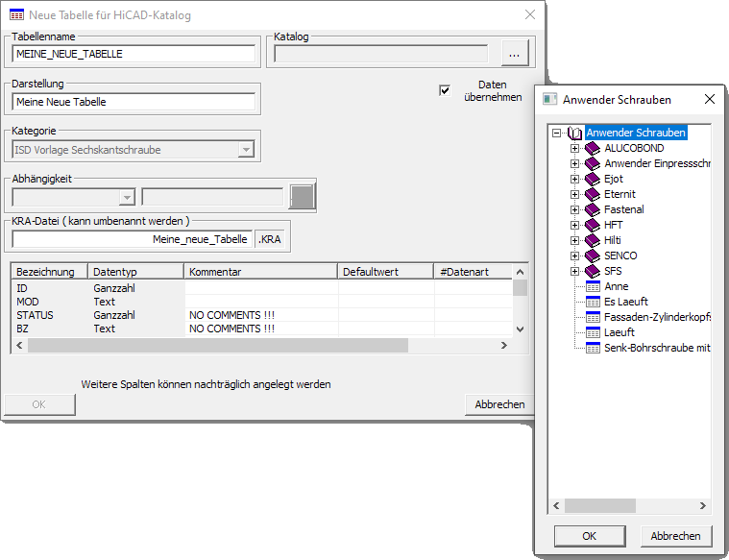
Task: Click the #Datenart column header
Action: point(473,272)
